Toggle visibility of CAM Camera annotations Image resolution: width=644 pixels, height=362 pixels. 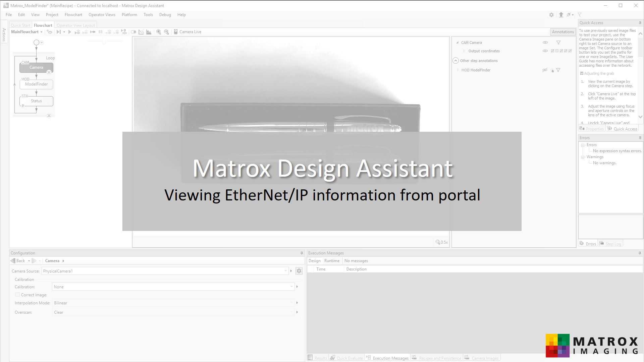pos(545,43)
